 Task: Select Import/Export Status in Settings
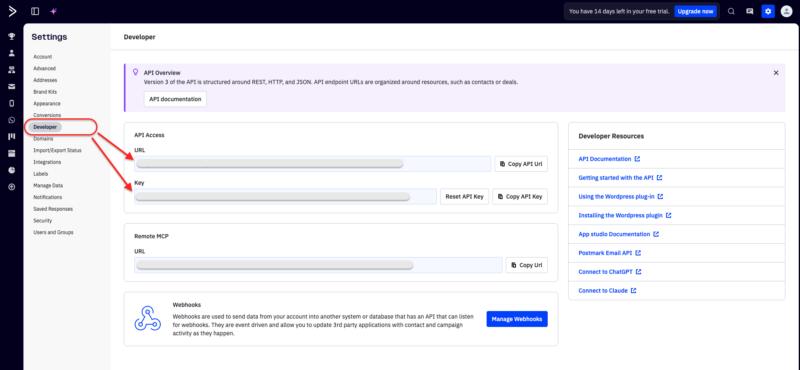[x=57, y=151]
